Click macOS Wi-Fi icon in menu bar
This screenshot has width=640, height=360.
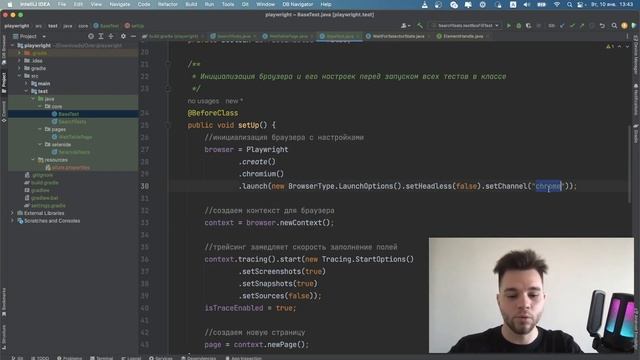(x=557, y=4)
